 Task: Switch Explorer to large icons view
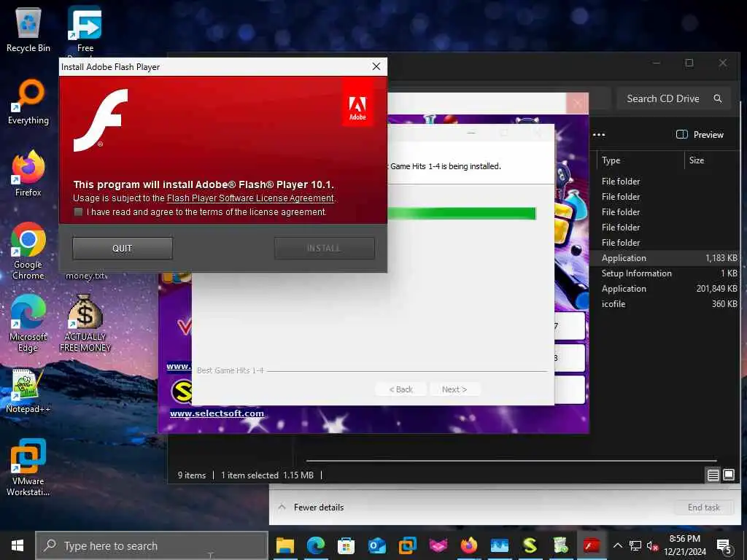pos(729,475)
